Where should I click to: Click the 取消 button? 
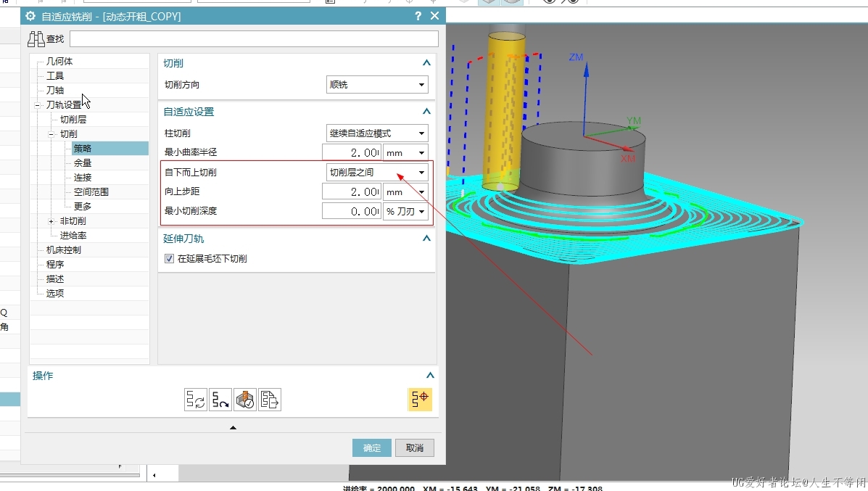(x=415, y=448)
